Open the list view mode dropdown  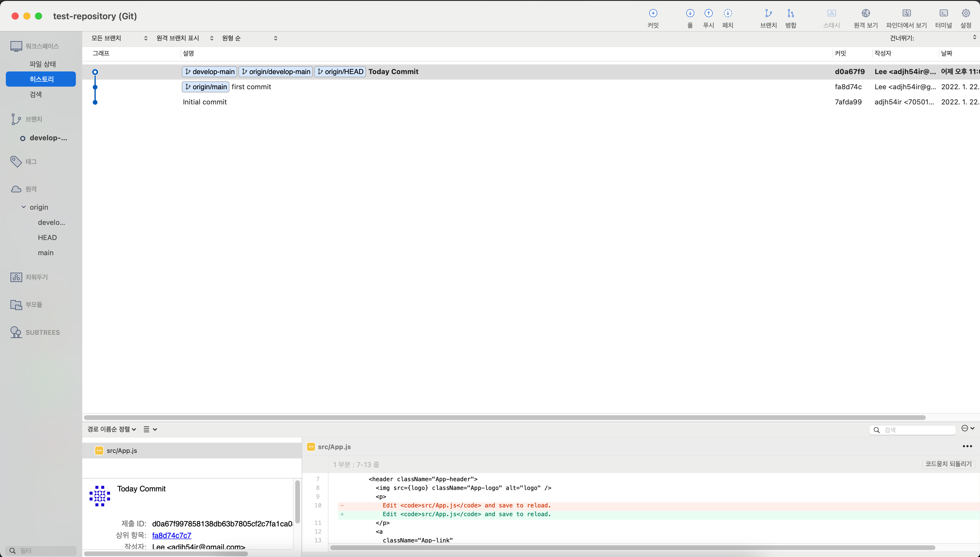(150, 429)
